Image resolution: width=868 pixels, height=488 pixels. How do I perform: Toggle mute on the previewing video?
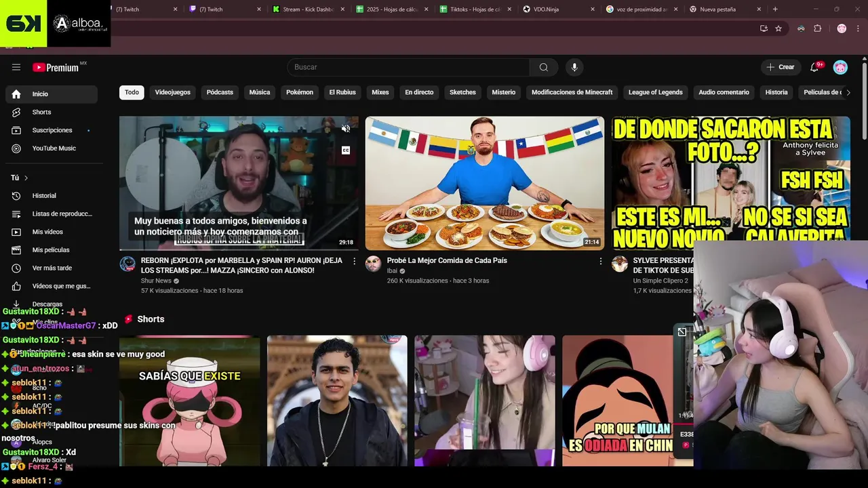click(346, 129)
